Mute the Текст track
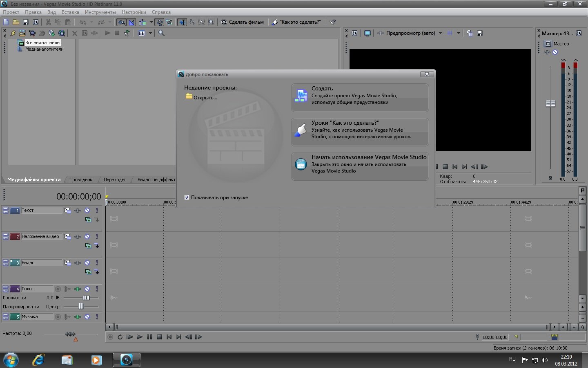Screen dimensions: 588x368 click(87, 211)
